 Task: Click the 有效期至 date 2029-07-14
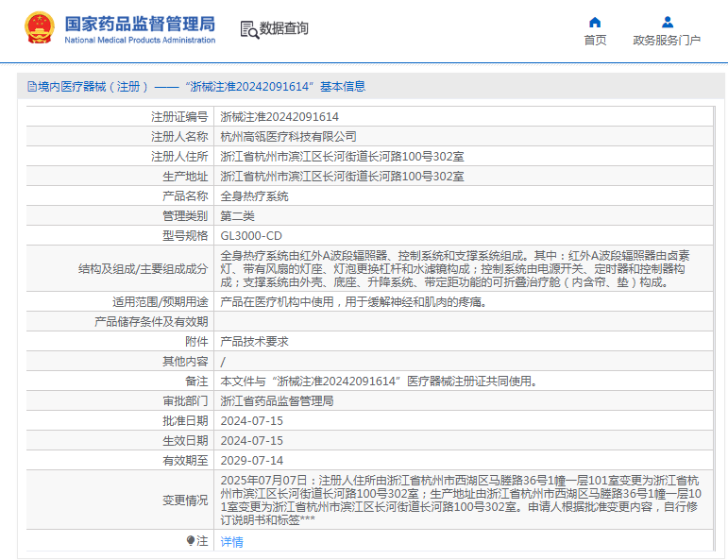click(x=251, y=461)
